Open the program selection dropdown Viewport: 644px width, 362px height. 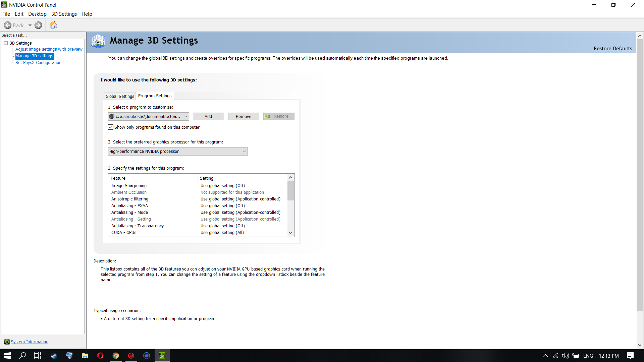[149, 116]
